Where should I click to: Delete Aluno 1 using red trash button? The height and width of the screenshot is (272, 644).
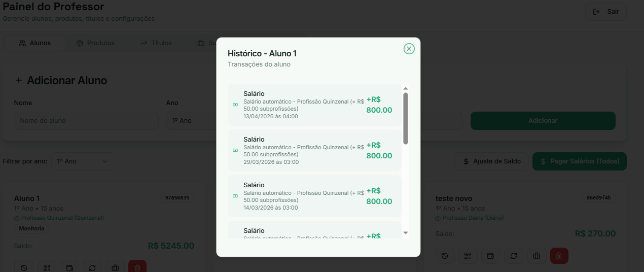point(137,267)
